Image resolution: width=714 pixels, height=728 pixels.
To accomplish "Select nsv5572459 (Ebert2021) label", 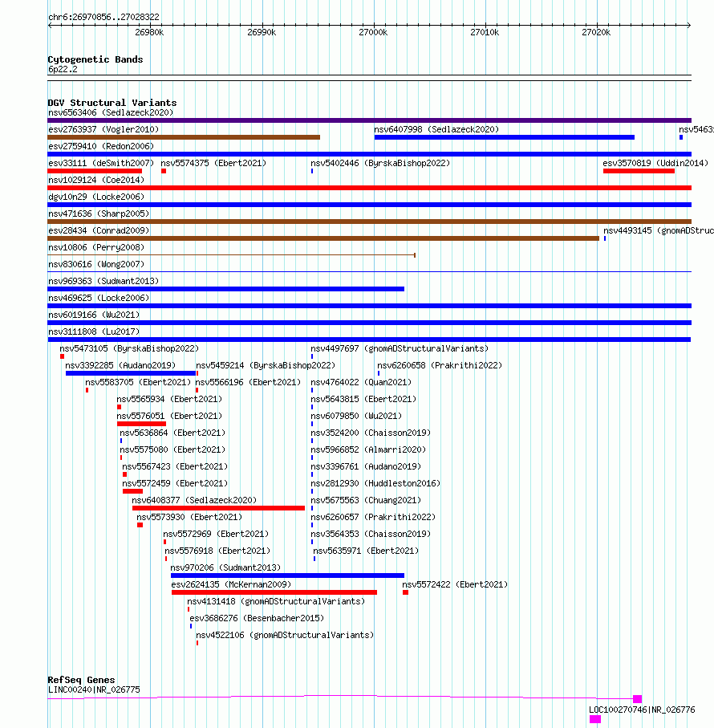I will tap(175, 483).
